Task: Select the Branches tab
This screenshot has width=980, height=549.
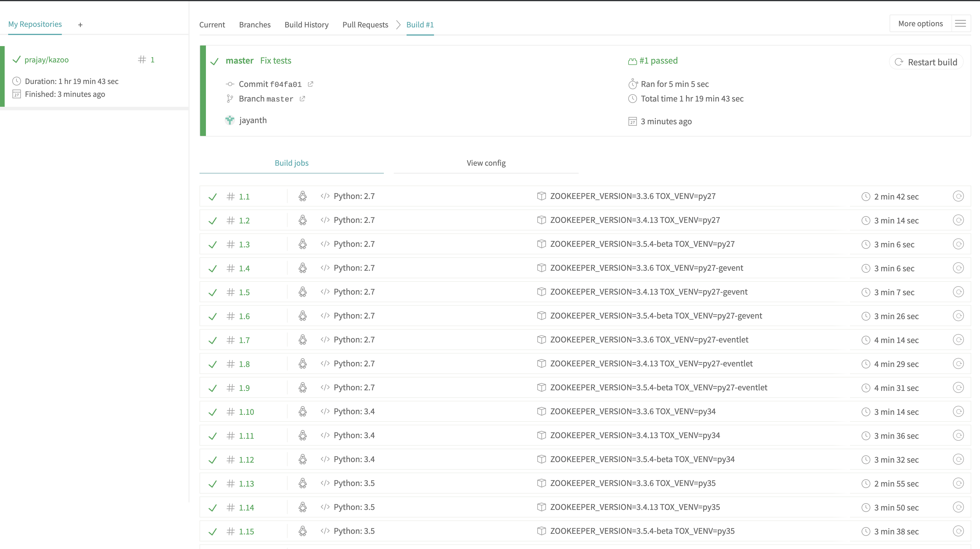Action: click(255, 25)
